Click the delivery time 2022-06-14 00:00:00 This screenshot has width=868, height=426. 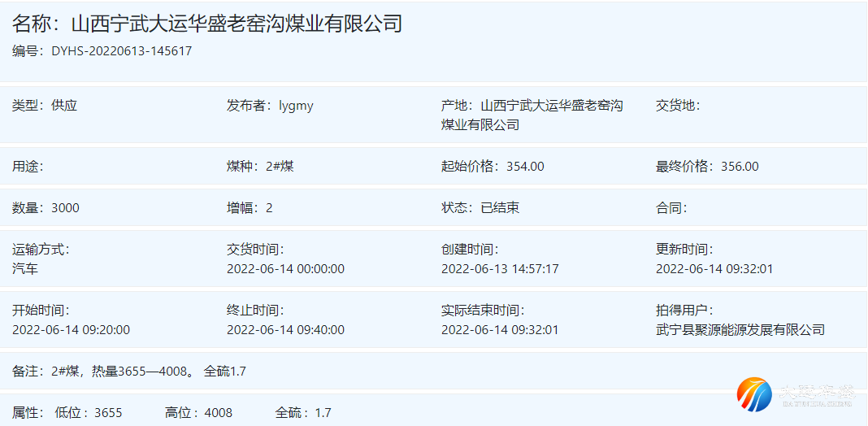coord(285,268)
